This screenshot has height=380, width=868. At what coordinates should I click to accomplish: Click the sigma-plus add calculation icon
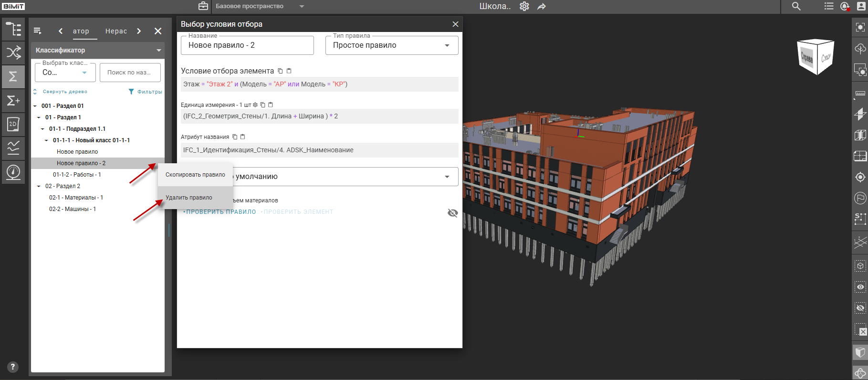coord(13,101)
